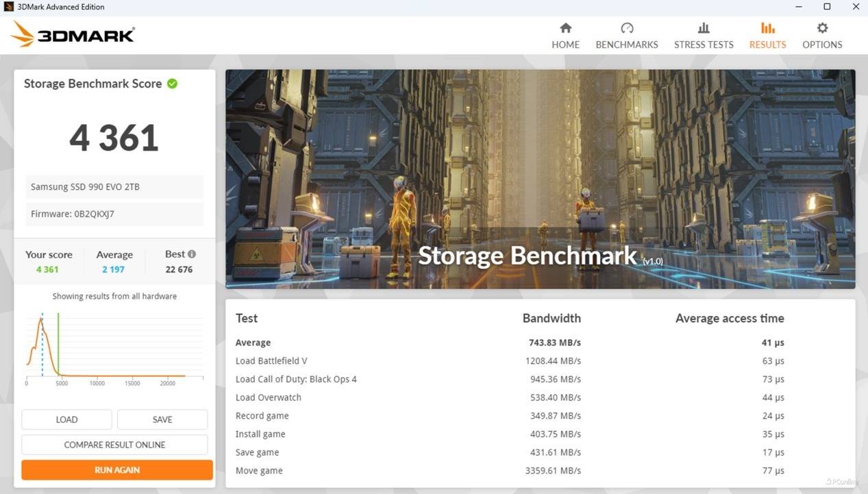Click the Results orange chart icon

[x=767, y=28]
